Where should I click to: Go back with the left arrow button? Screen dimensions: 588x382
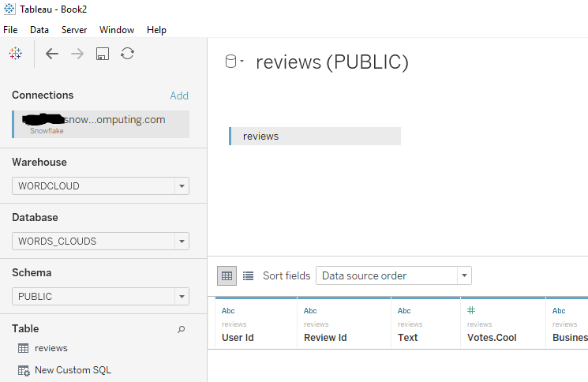tap(52, 54)
